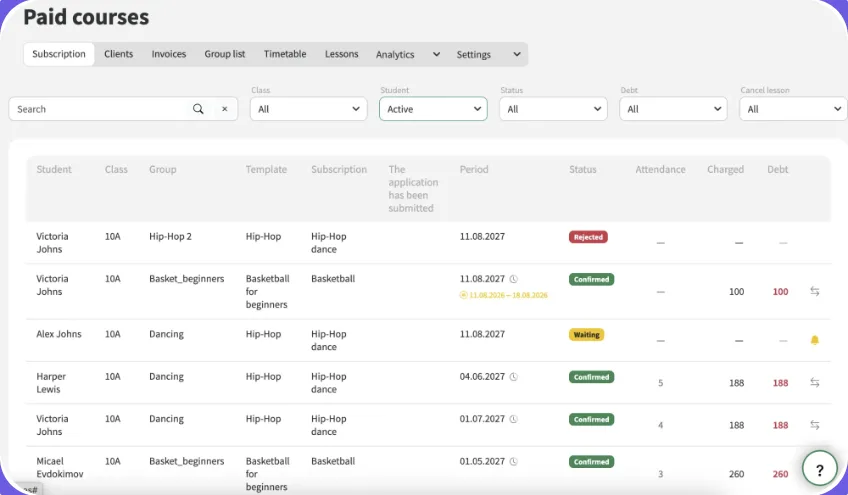Click the Group column header
Viewport: 848px width, 495px height.
click(x=163, y=169)
